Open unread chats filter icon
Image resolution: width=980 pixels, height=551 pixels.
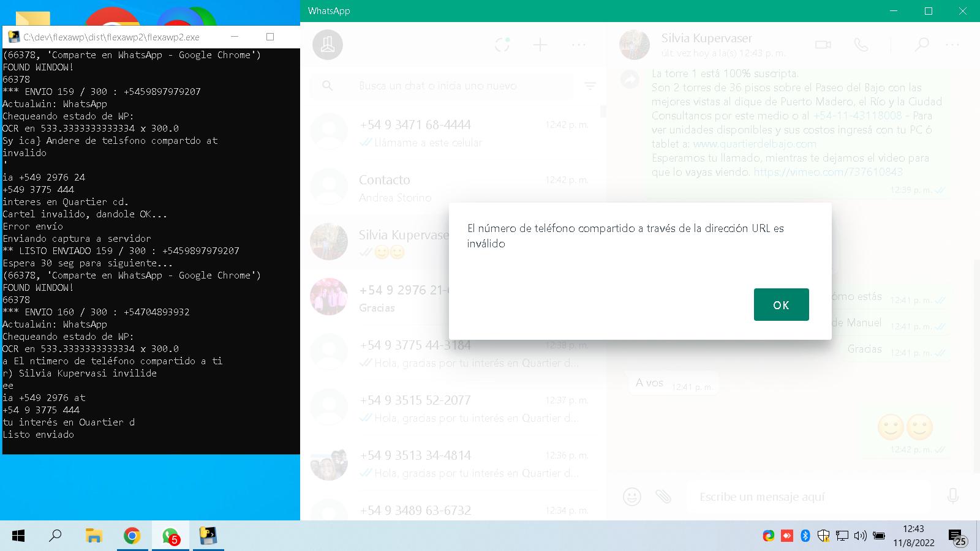pyautogui.click(x=590, y=86)
